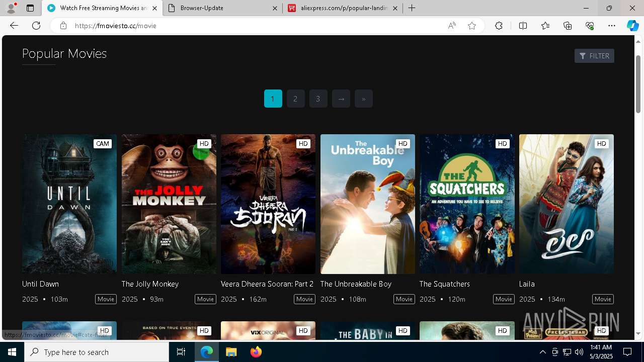Click The Unbreakable Boy title link
Viewport: 644px width, 362px height.
[x=356, y=284]
